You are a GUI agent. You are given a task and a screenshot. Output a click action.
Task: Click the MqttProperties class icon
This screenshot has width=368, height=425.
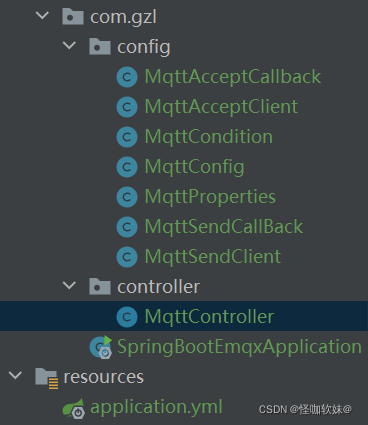[x=127, y=197]
